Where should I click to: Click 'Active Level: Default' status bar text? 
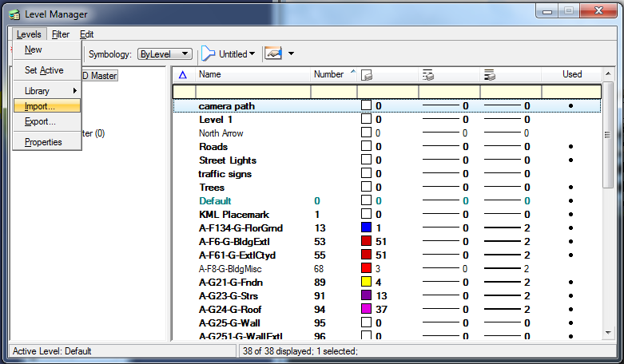point(52,351)
